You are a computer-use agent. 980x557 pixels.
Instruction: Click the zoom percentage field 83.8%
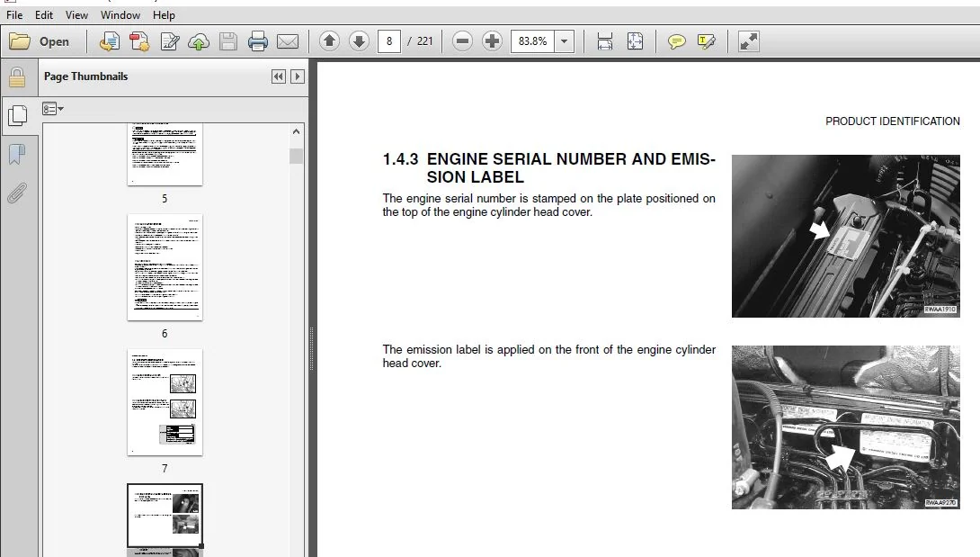pos(532,41)
